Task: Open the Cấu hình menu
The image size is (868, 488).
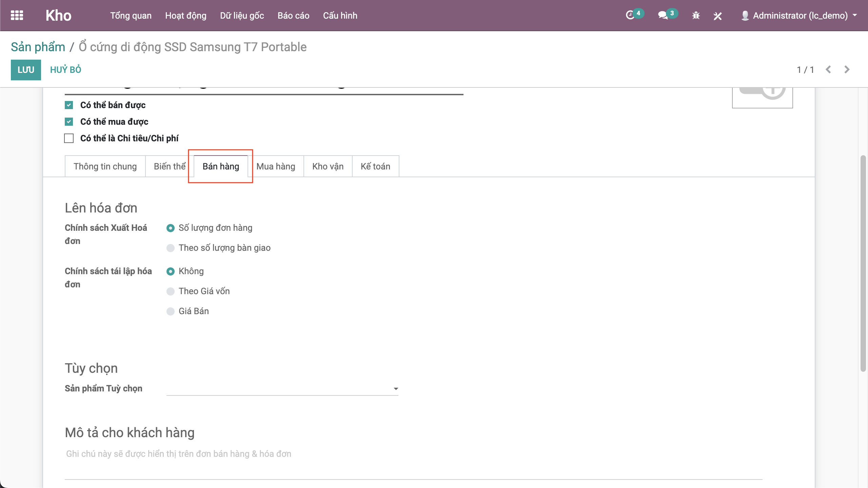Action: [340, 16]
